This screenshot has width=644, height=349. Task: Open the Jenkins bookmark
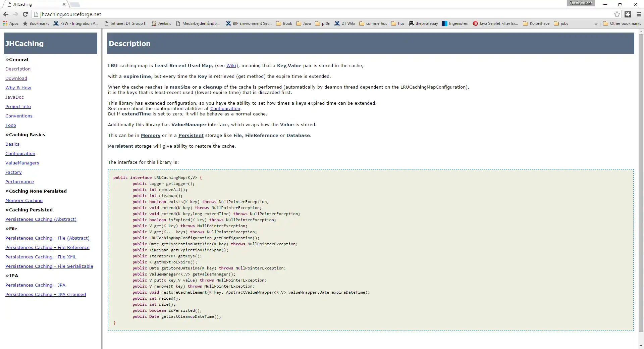161,23
